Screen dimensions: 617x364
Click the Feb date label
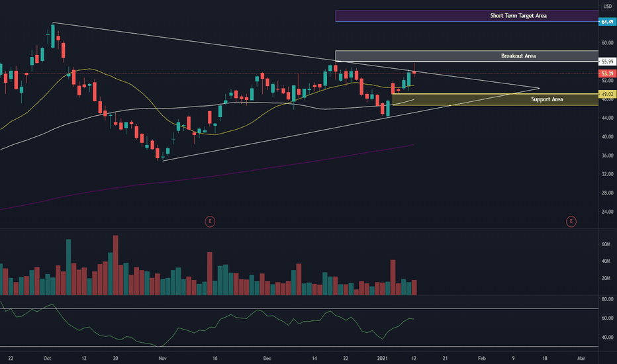click(x=482, y=359)
